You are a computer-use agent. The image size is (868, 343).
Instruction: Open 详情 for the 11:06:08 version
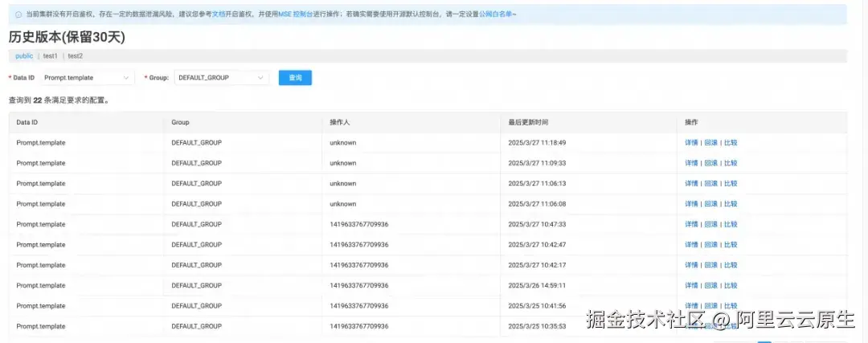coord(691,203)
